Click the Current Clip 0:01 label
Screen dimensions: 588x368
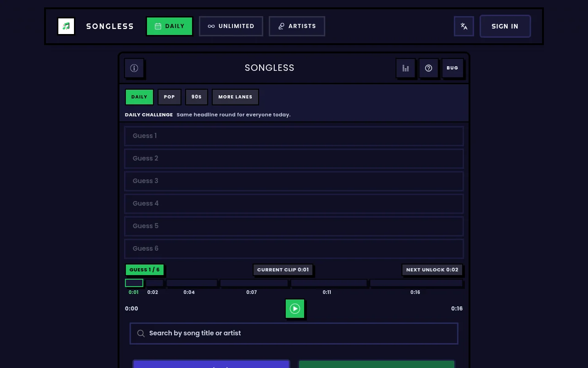pos(283,270)
